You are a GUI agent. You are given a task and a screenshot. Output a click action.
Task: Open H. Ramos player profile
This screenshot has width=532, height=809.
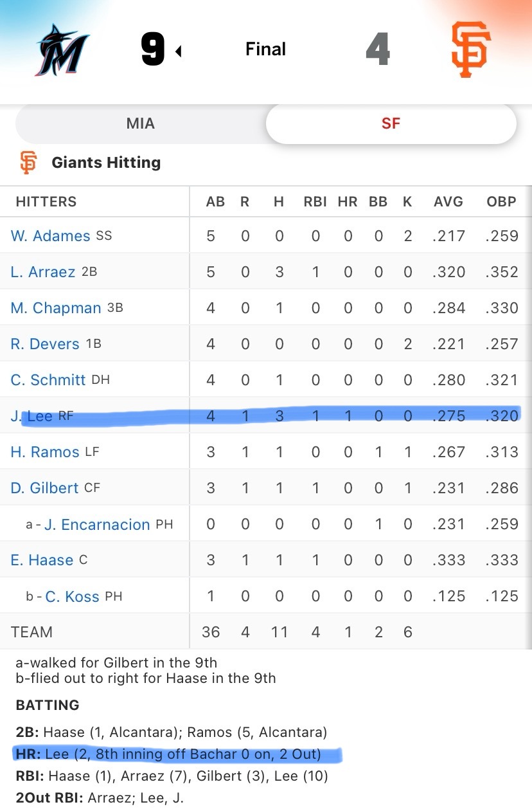click(45, 452)
